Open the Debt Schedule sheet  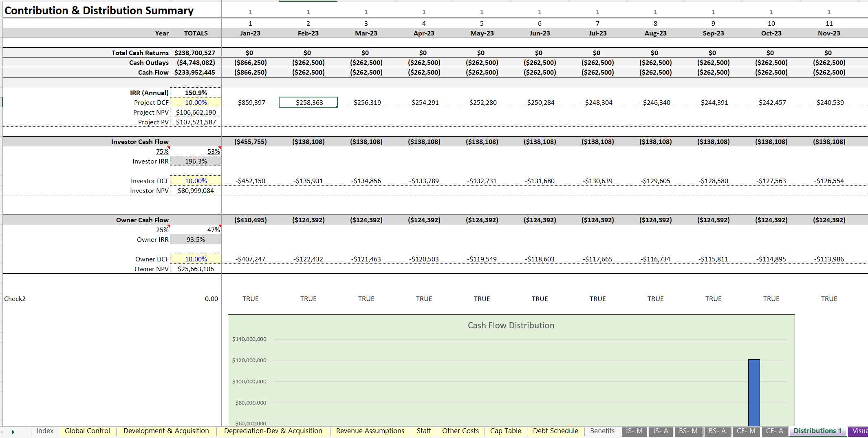coord(555,431)
